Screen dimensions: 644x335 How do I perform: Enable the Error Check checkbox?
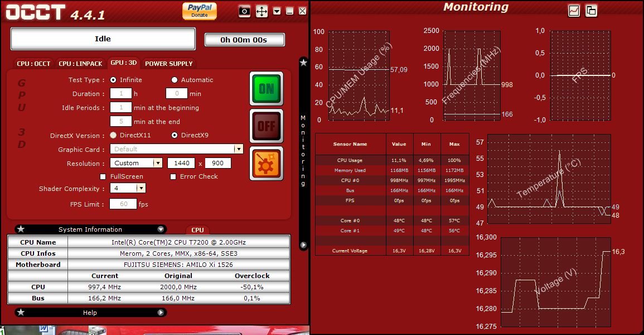tap(173, 177)
